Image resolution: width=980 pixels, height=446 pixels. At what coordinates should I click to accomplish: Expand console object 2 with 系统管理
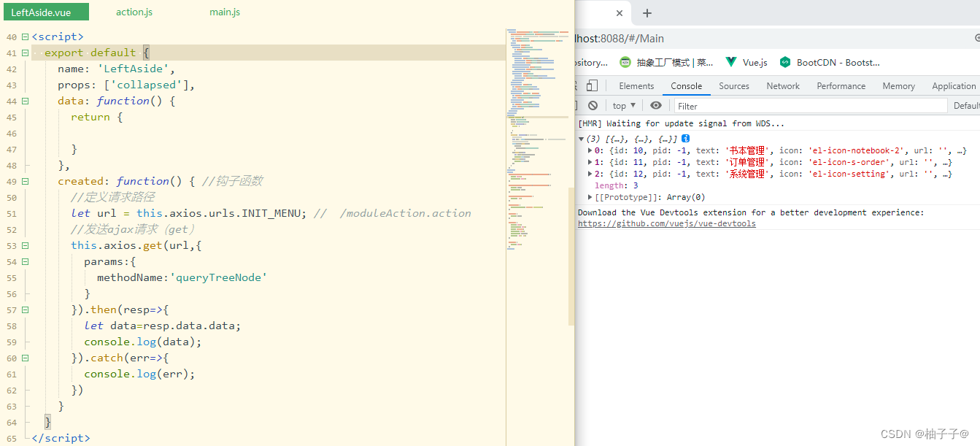[590, 174]
